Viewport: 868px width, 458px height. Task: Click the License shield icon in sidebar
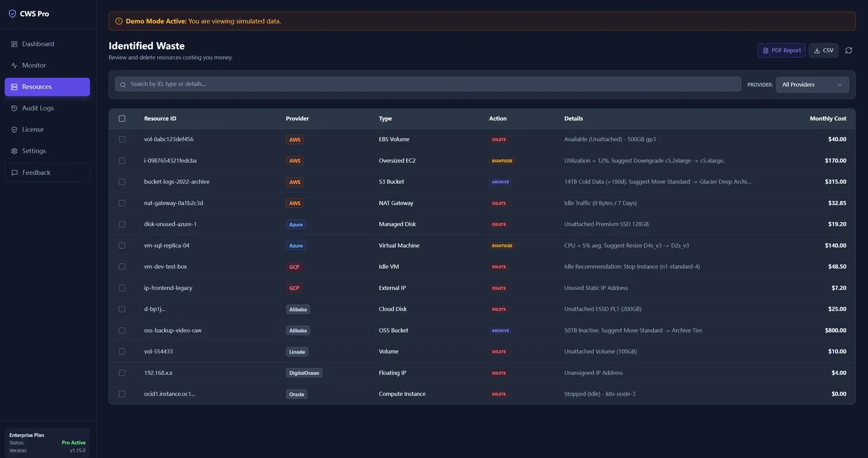pyautogui.click(x=14, y=130)
